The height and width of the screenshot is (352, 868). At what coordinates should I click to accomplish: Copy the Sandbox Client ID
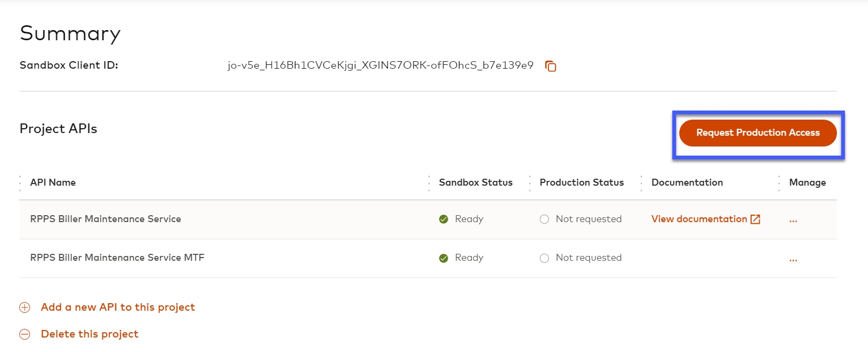(x=551, y=66)
